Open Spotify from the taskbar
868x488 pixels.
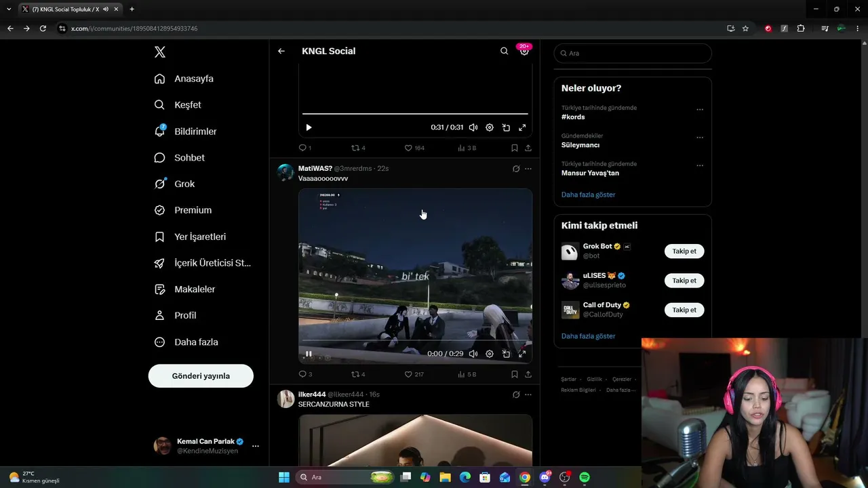click(x=585, y=477)
